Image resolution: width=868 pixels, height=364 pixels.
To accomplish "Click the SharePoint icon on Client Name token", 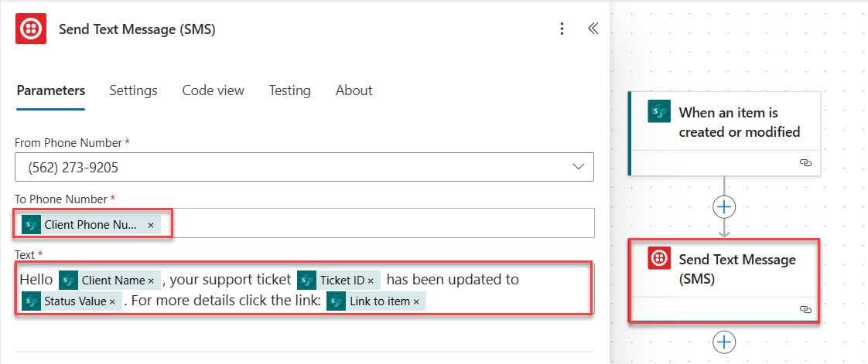I will [x=69, y=281].
